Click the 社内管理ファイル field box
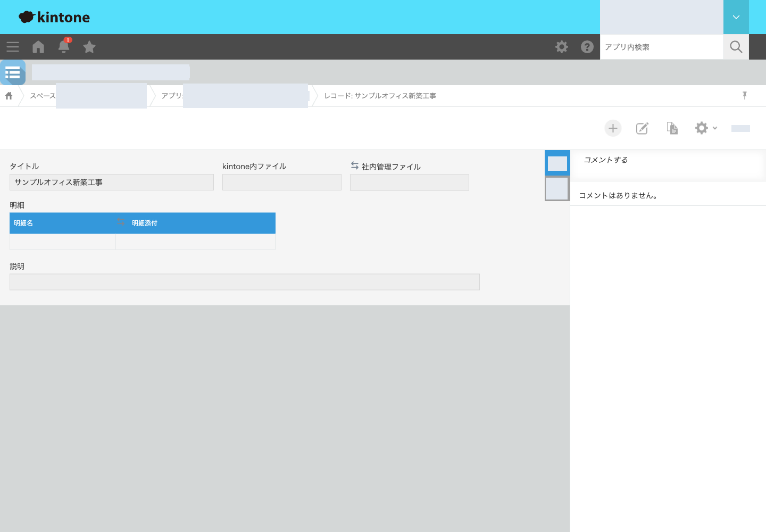The height and width of the screenshot is (532, 766). click(410, 182)
